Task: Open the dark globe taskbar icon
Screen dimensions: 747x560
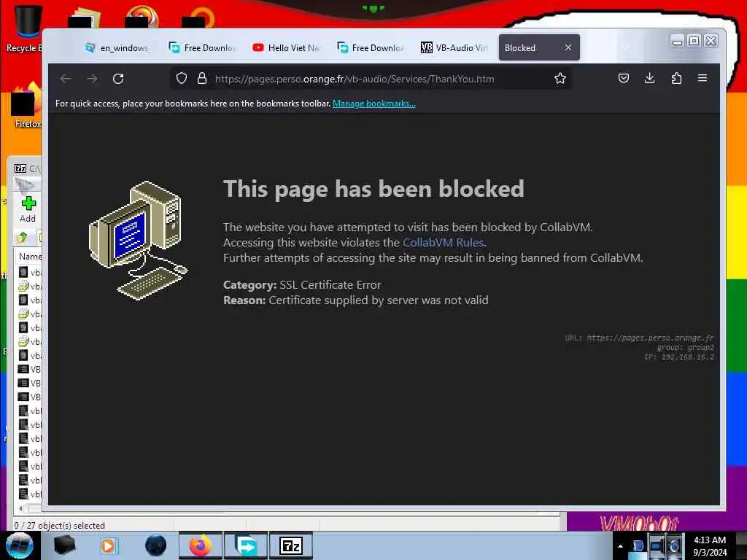Action: pos(155,545)
